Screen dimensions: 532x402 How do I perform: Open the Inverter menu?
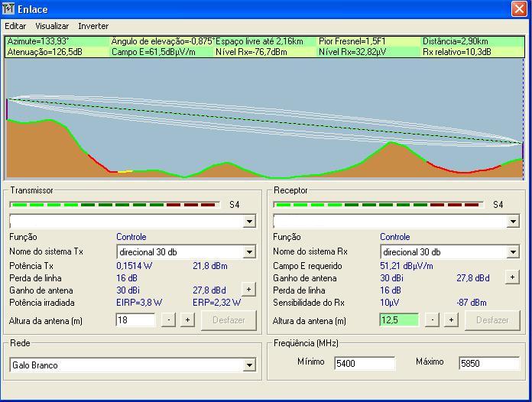[x=93, y=26]
